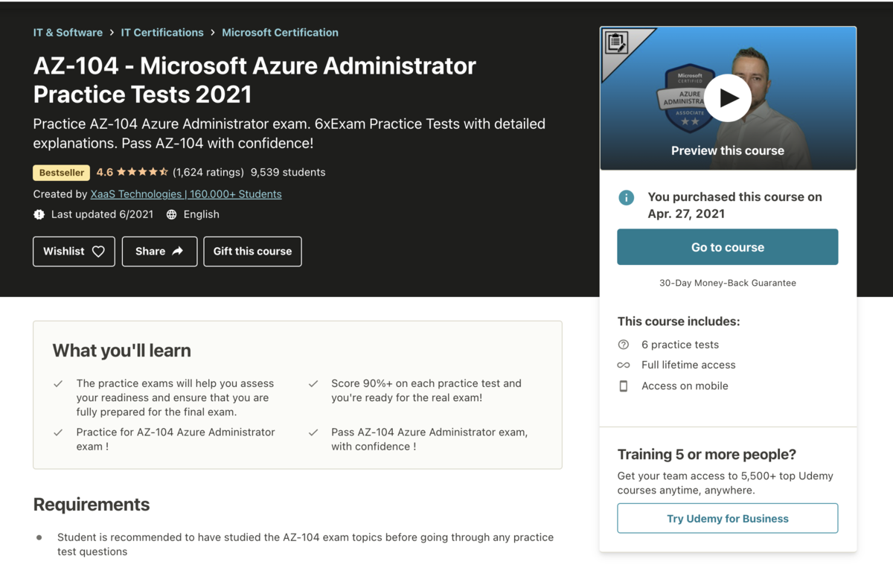Click the 4.6 rating number
The image size is (893, 588).
tap(105, 173)
